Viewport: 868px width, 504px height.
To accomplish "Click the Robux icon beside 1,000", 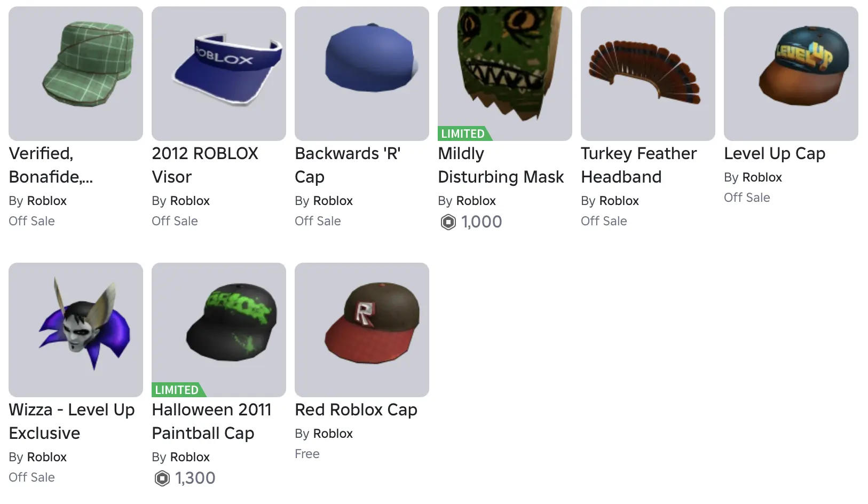I will [448, 222].
